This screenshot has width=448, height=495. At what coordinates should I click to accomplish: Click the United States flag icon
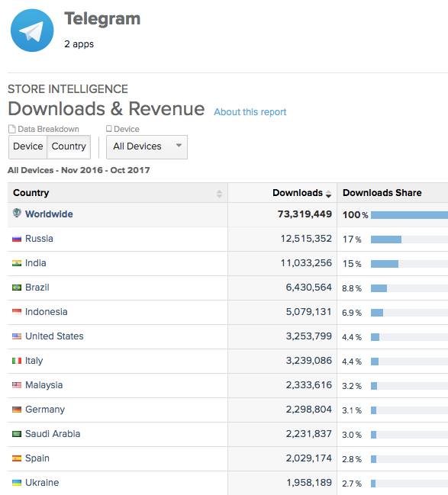click(x=17, y=336)
